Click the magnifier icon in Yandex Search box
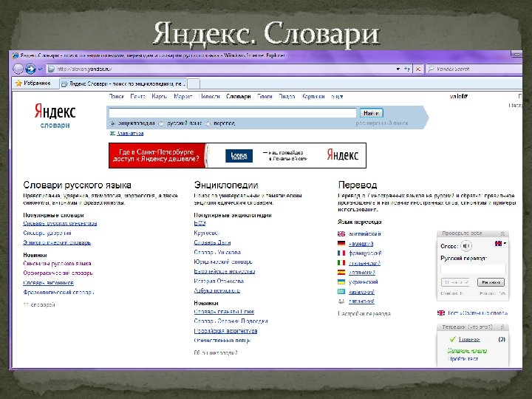The height and width of the screenshot is (399, 532). (x=432, y=69)
